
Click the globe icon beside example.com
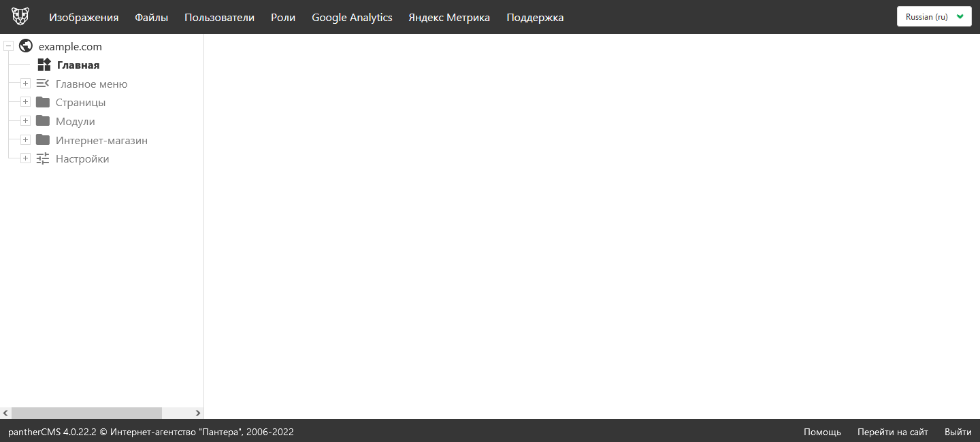pyautogui.click(x=26, y=46)
